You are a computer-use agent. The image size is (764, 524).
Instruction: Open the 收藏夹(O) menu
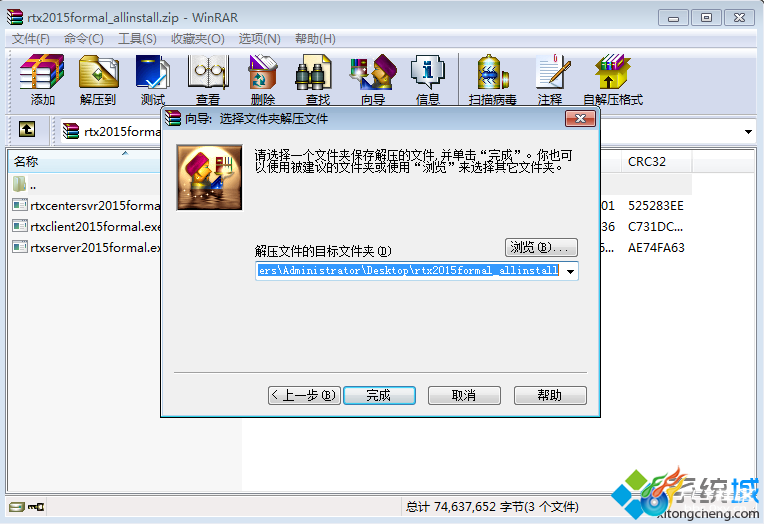pyautogui.click(x=197, y=39)
